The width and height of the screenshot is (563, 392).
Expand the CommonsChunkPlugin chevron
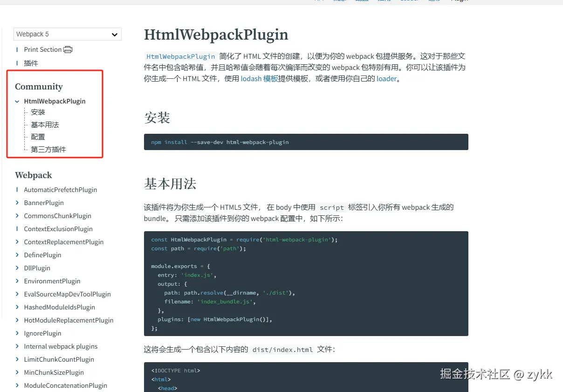pyautogui.click(x=17, y=216)
